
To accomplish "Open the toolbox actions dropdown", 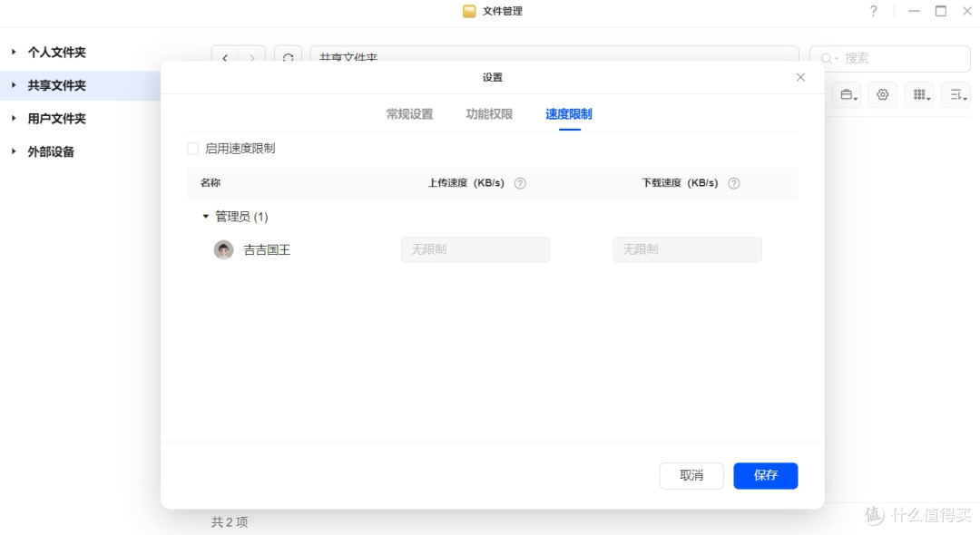I will click(848, 95).
